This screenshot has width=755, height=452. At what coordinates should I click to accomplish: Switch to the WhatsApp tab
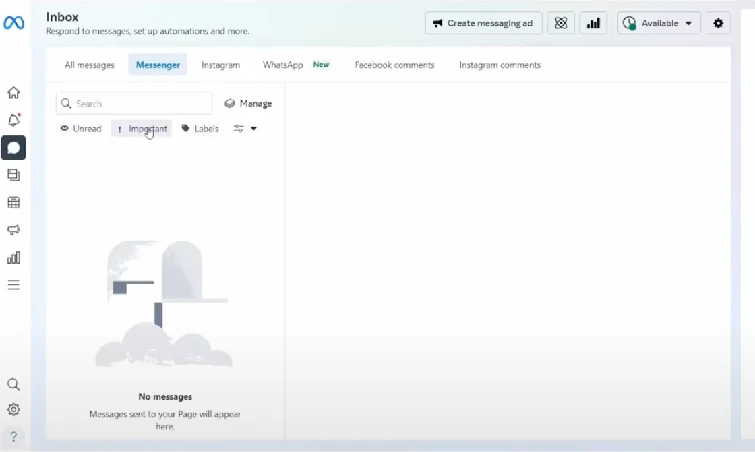point(296,65)
